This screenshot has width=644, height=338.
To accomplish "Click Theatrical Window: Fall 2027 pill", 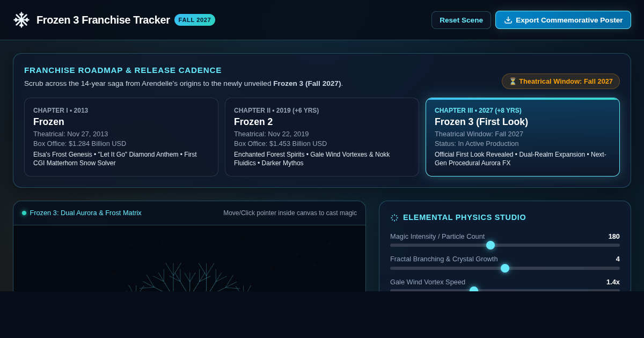I will [x=561, y=82].
